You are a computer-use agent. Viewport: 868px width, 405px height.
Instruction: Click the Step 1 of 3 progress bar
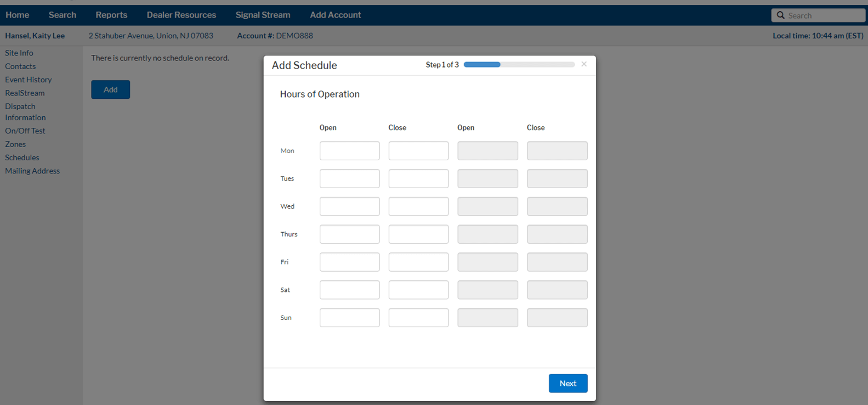[519, 65]
